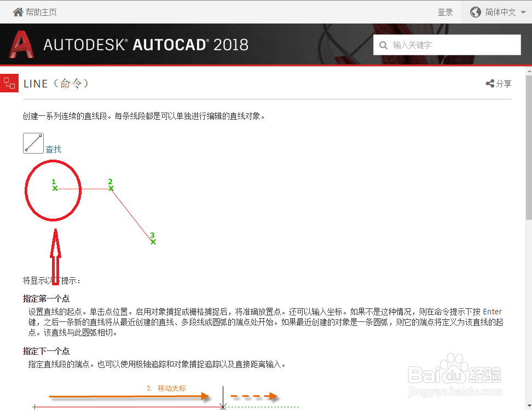Click the 指定第一个点 heading
This screenshot has width=532, height=410.
tap(46, 298)
